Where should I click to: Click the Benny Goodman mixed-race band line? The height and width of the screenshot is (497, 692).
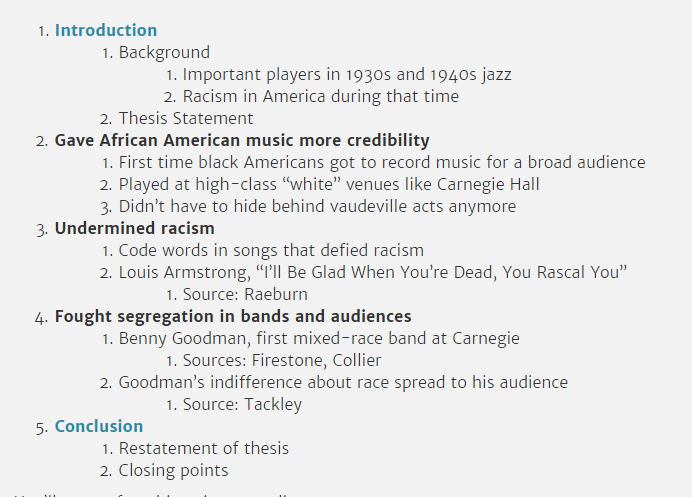(x=319, y=339)
